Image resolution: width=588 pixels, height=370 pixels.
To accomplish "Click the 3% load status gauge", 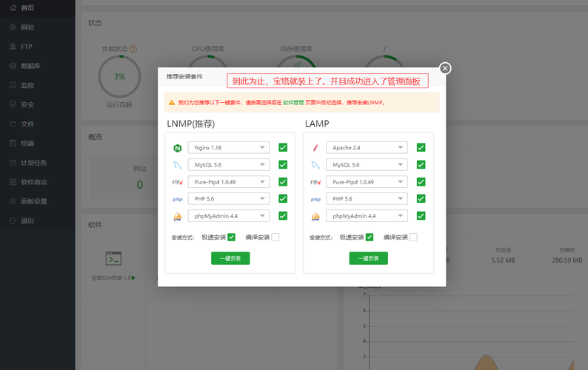I will tap(119, 76).
